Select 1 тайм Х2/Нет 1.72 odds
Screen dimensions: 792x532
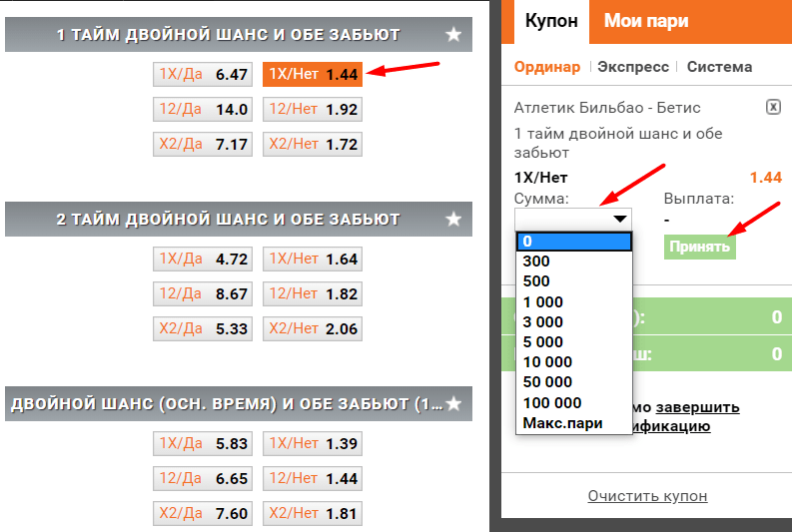point(313,145)
